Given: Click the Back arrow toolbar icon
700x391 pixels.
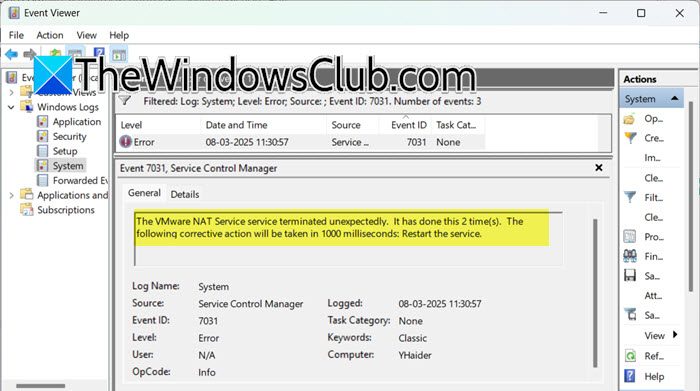Looking at the screenshot, I should [12, 54].
